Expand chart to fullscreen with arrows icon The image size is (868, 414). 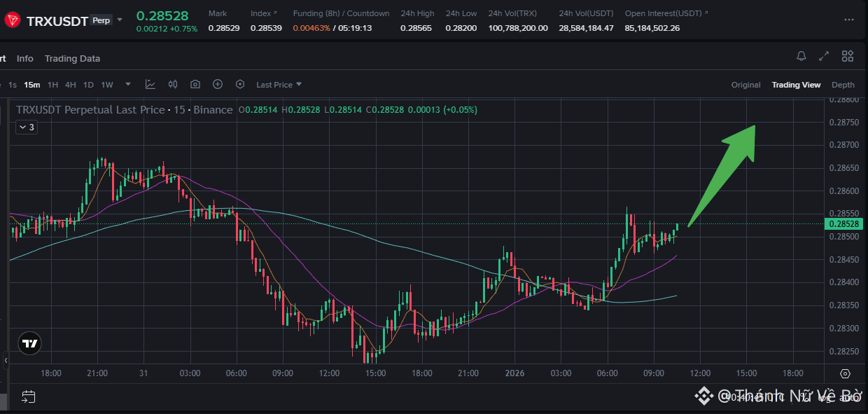pos(825,56)
